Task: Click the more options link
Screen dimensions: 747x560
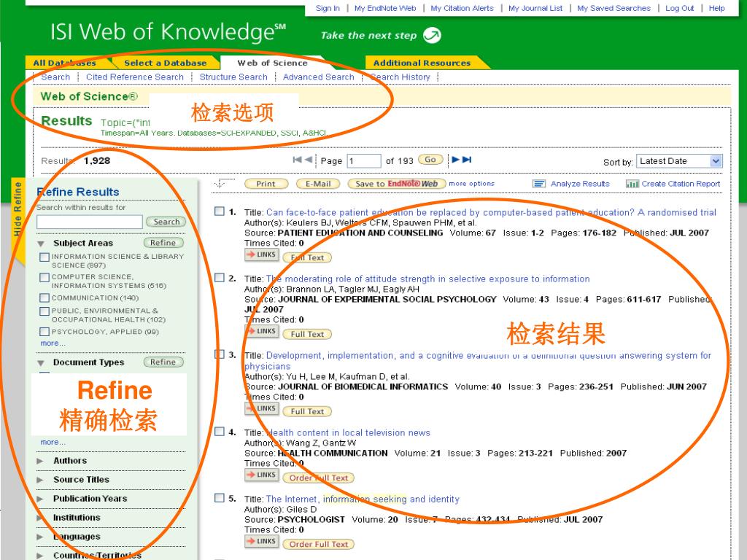Action: [472, 183]
